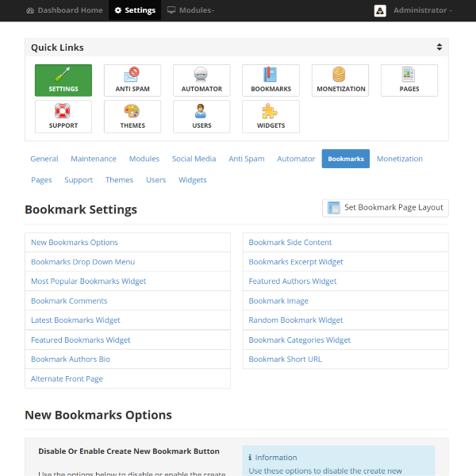Viewport: 476px width, 476px height.
Task: Jump to Bookmark Short URL section
Action: pos(285,359)
